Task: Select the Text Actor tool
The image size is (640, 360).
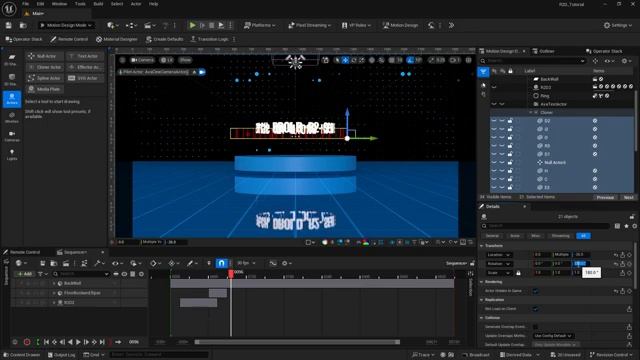Action: 84,56
